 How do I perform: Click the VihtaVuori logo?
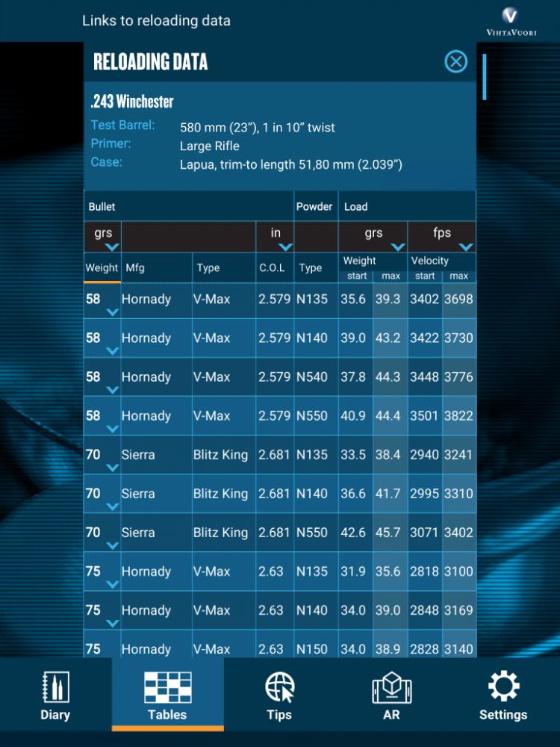(511, 22)
